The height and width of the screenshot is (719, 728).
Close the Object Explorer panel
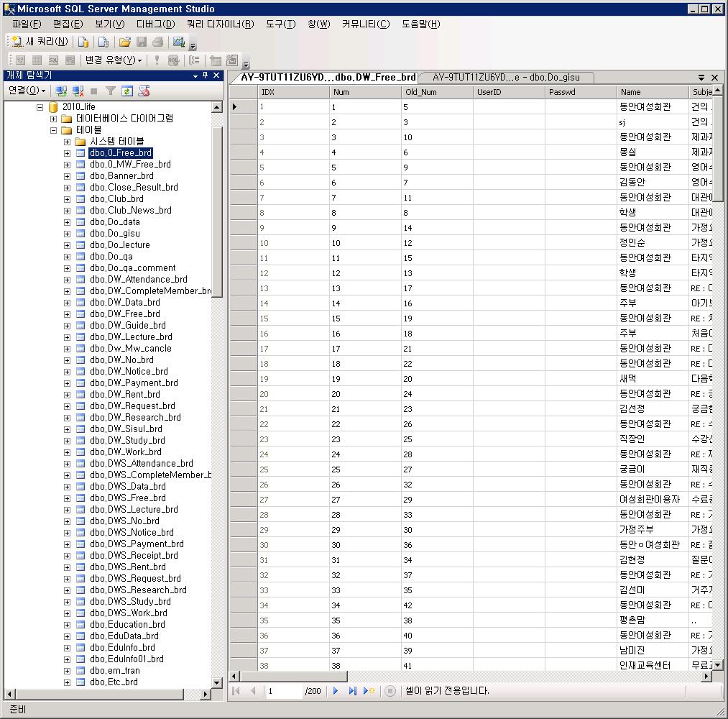[216, 75]
